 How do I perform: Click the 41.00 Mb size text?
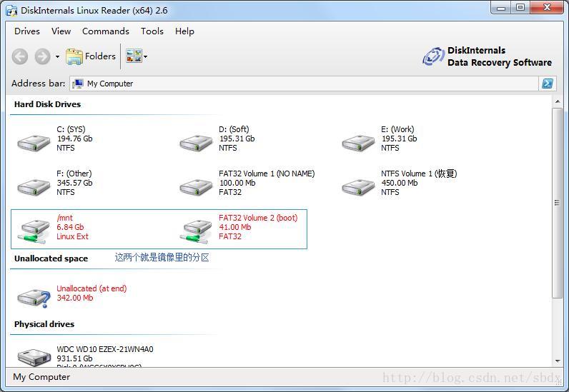pos(235,227)
